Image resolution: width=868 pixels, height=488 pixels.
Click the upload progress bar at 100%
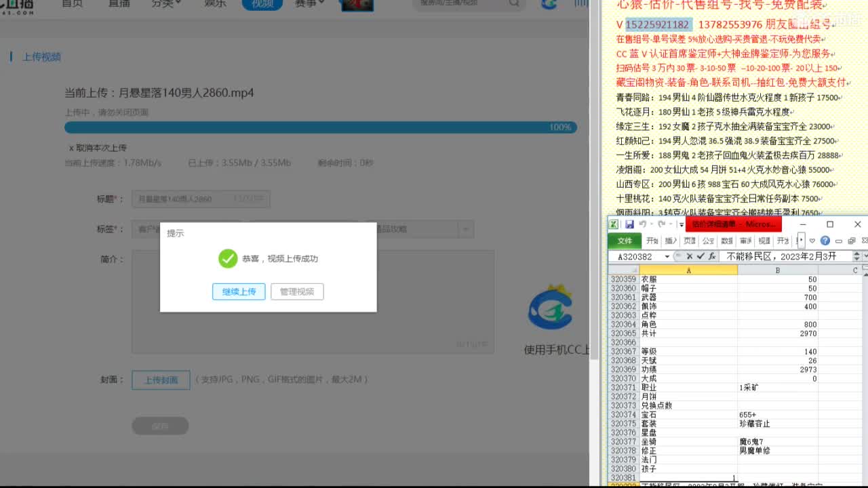point(321,127)
